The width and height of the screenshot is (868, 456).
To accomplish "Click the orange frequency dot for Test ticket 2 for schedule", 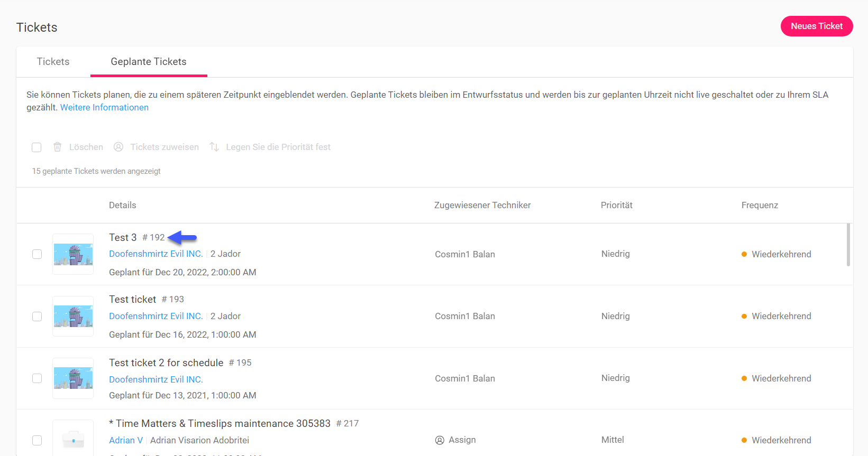I will (744, 378).
